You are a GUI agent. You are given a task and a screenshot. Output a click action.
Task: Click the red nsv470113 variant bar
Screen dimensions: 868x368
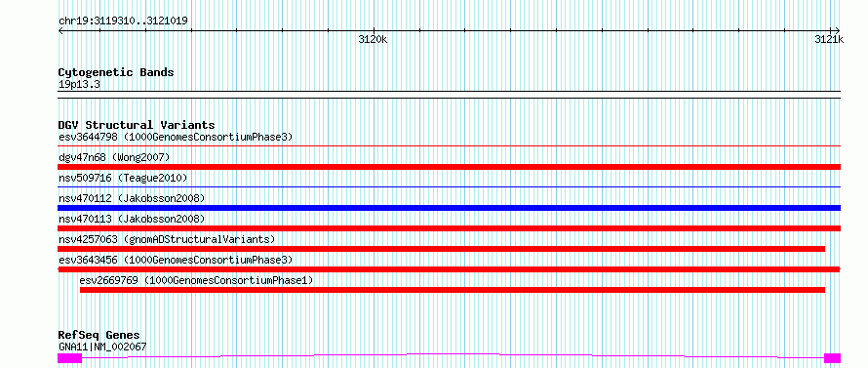(449, 228)
